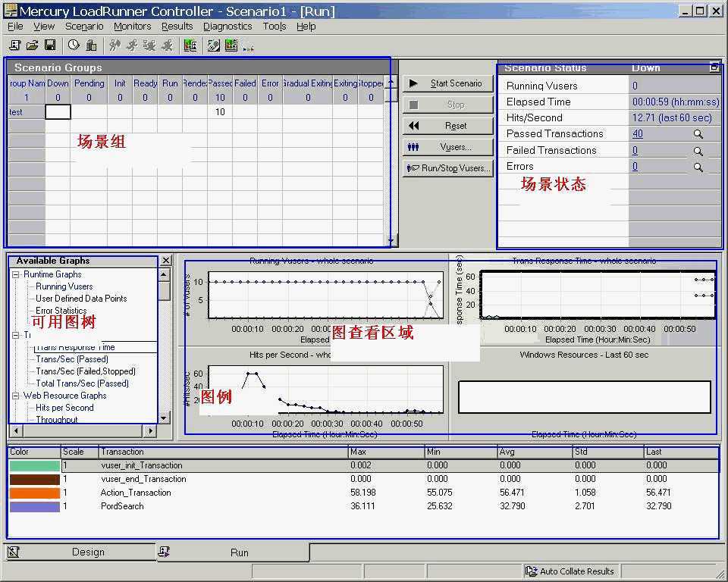Select the Down cell in test row
Viewport: 728px width, 582px height.
tap(58, 112)
